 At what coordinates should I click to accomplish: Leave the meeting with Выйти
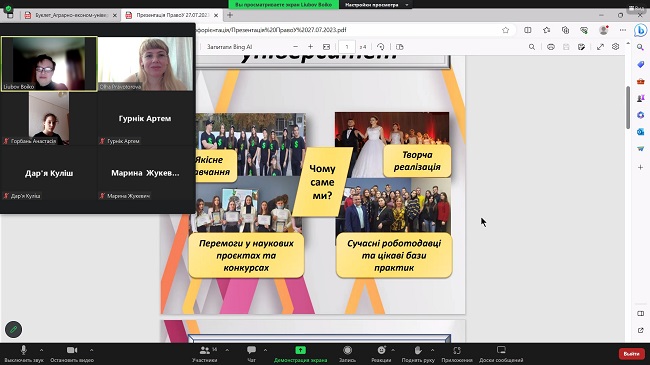[631, 353]
